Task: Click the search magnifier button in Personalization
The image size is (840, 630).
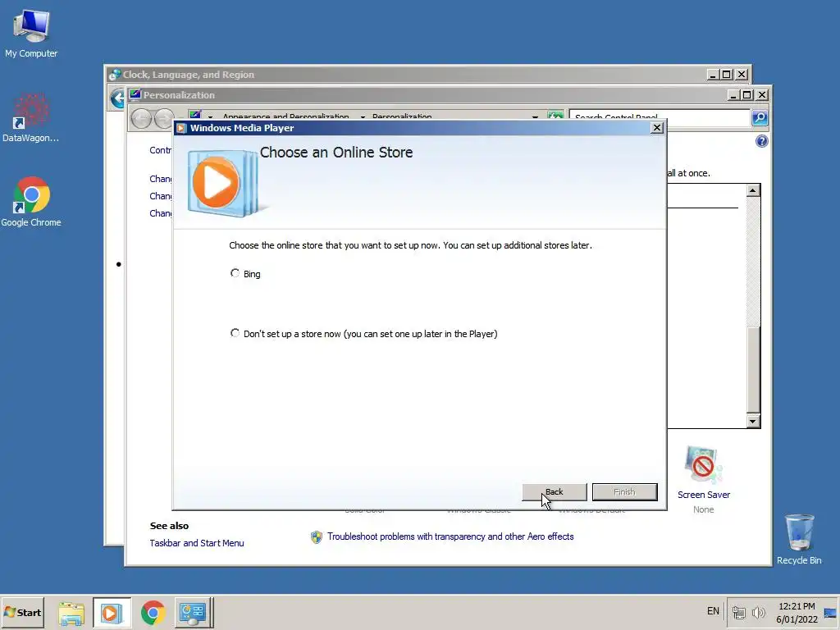Action: click(760, 117)
